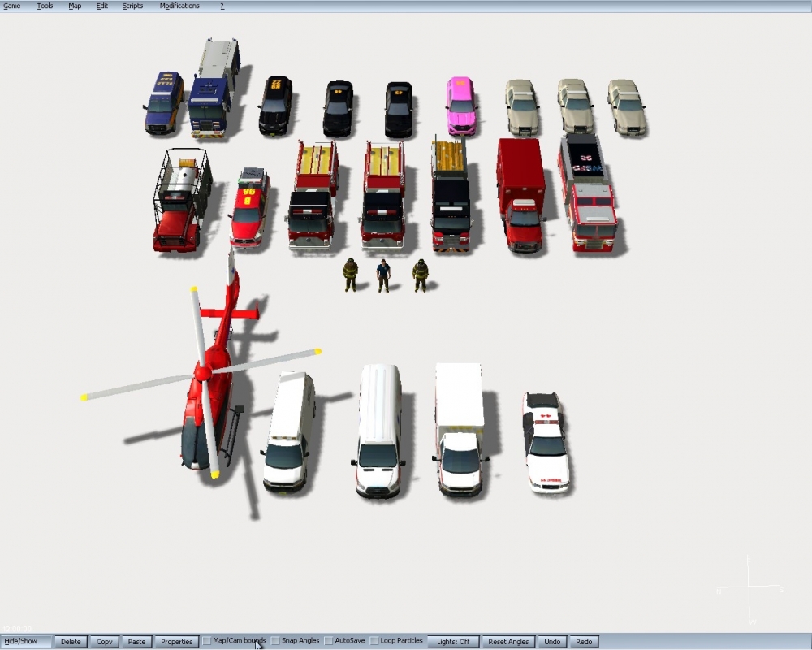Select the blue SUV

(164, 102)
